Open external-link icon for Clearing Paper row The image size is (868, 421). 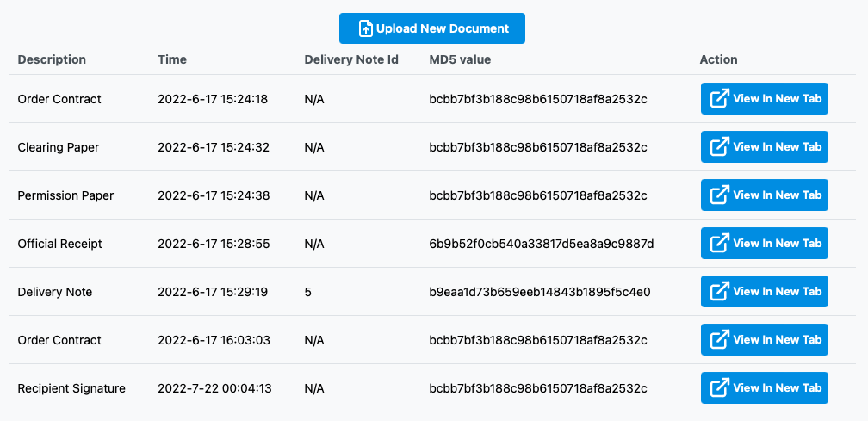718,147
